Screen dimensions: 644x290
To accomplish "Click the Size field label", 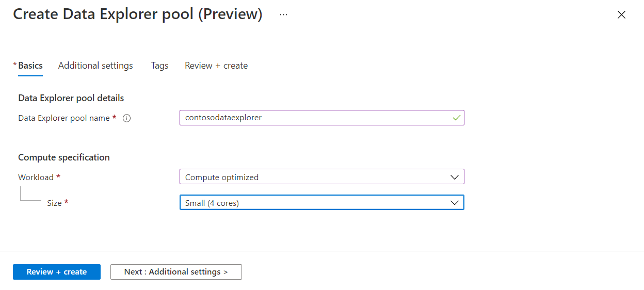I will [x=54, y=203].
